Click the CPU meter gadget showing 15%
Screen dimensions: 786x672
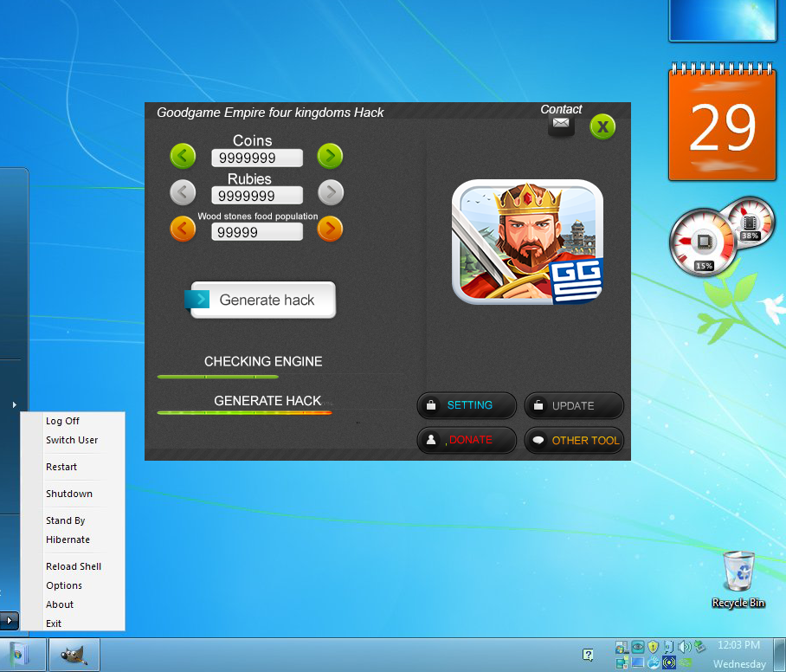click(x=703, y=242)
